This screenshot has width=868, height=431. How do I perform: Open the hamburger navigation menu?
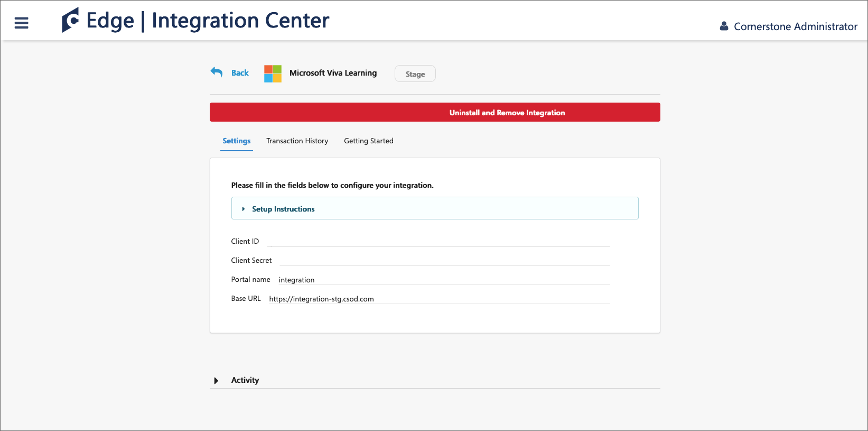pos(21,23)
